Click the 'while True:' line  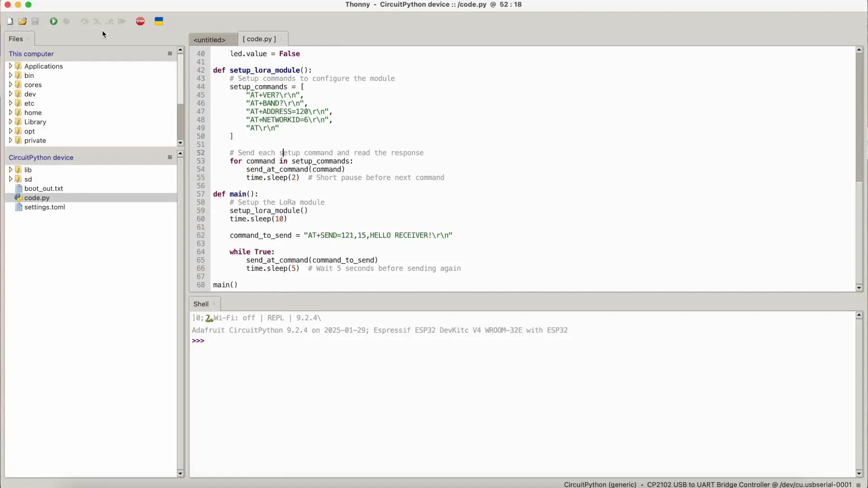click(x=252, y=252)
